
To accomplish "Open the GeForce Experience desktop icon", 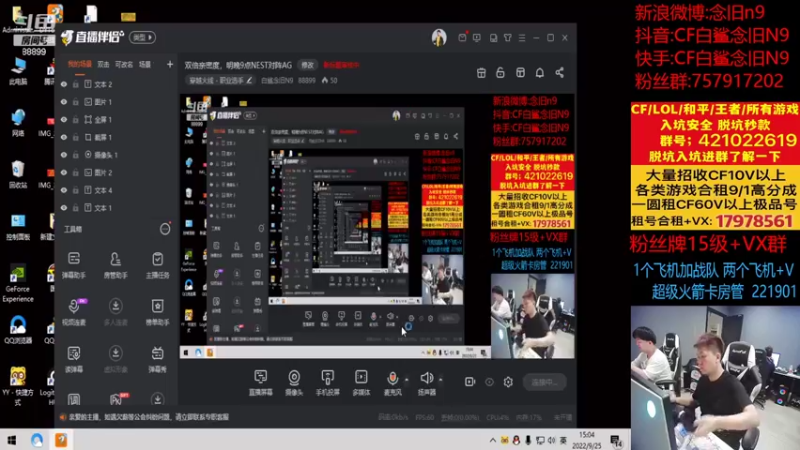I will coord(18,284).
